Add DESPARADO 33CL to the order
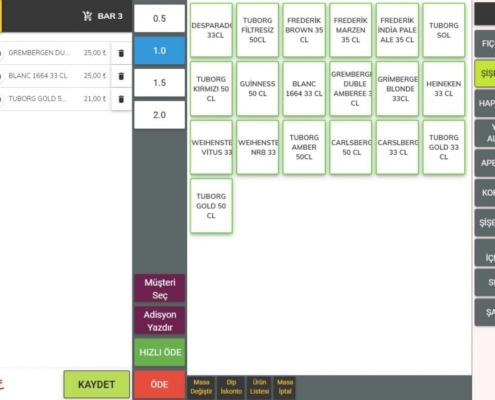This screenshot has height=400, width=495. click(211, 30)
